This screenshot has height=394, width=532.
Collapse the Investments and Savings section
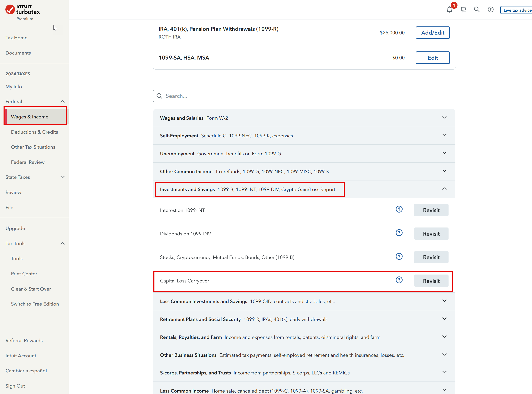(444, 189)
